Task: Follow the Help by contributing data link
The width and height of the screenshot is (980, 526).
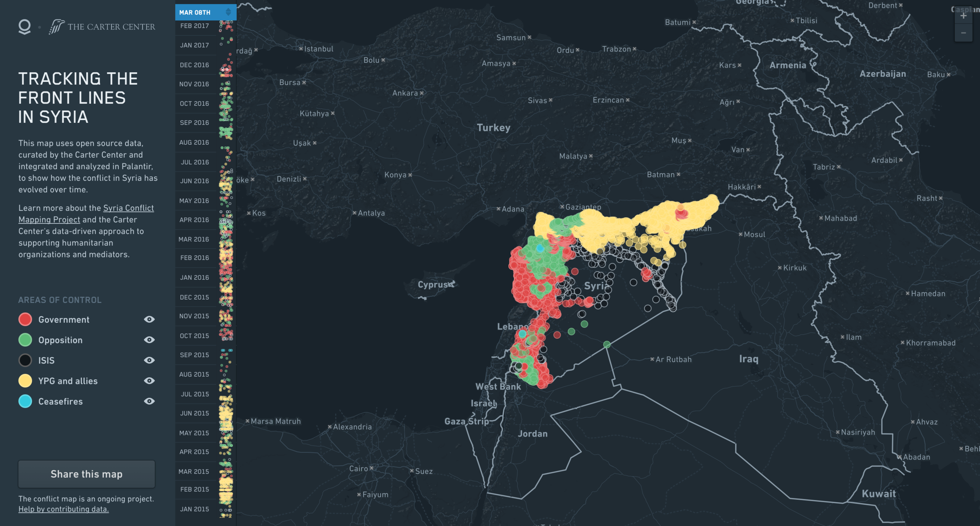Action: click(x=64, y=509)
